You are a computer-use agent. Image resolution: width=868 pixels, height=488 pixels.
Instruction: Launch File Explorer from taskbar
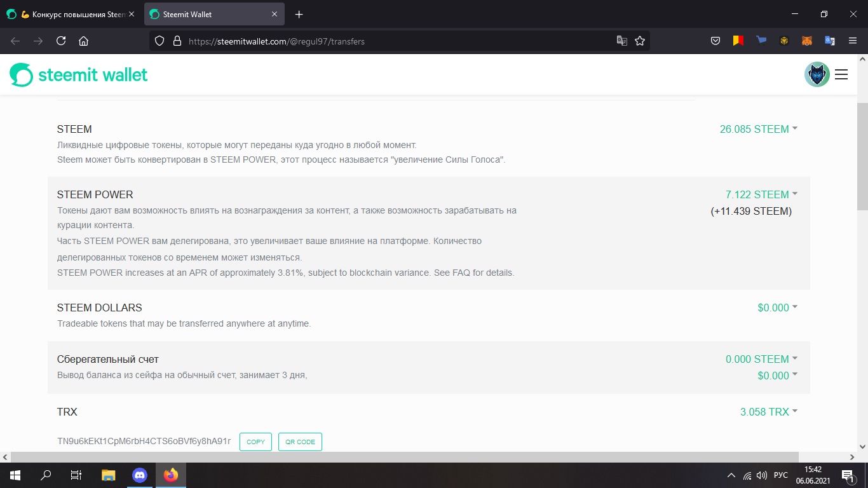[x=109, y=475]
